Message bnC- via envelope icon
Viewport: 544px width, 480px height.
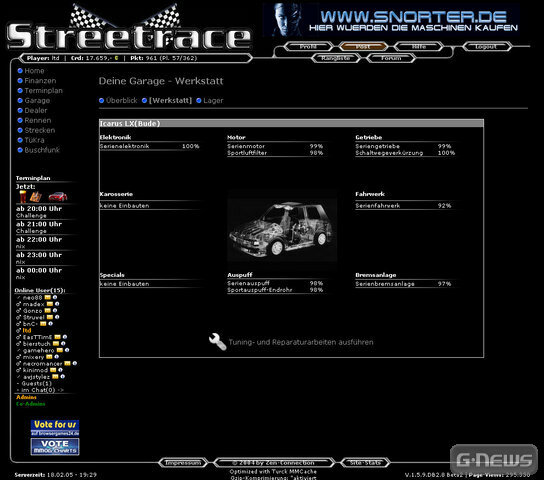coord(43,324)
